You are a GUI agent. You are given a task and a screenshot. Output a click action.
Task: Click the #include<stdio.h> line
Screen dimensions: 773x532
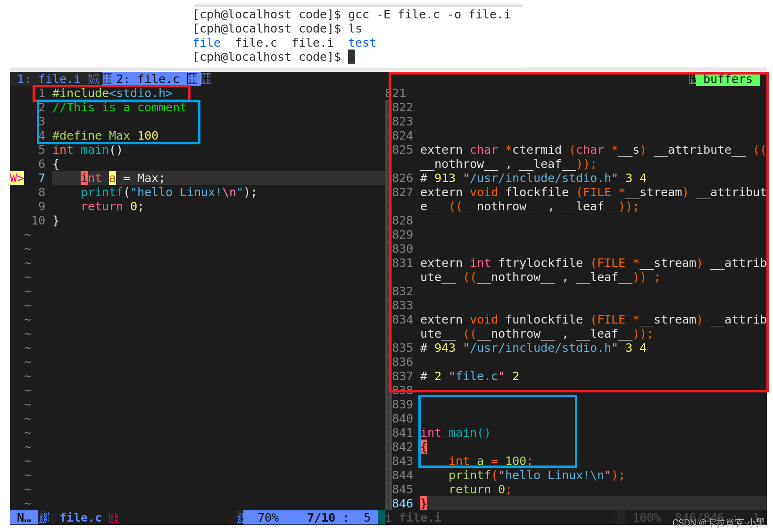click(112, 93)
